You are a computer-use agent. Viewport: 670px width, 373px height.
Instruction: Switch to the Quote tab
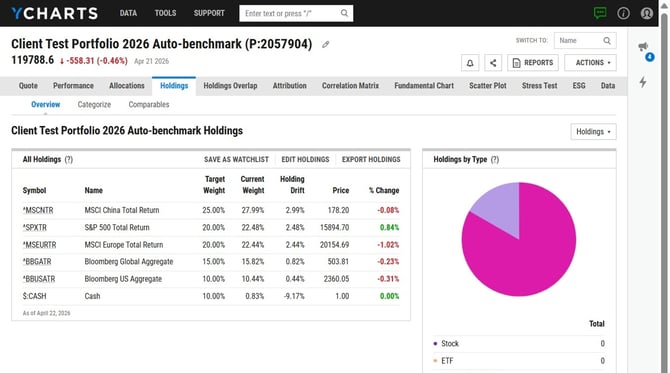coord(28,86)
